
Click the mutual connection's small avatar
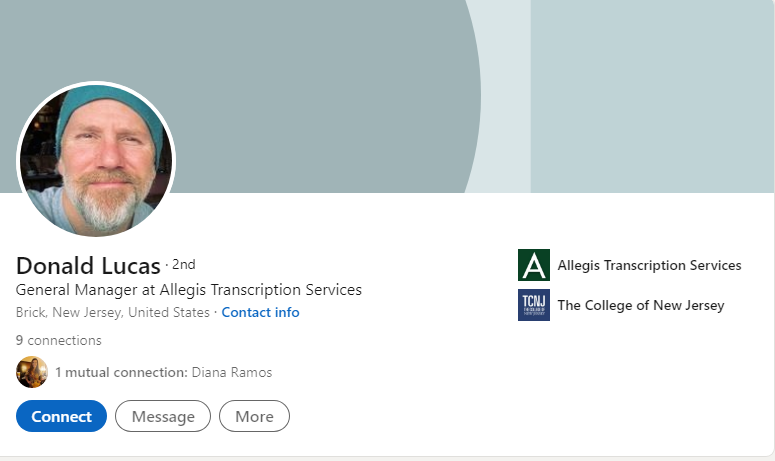click(32, 372)
